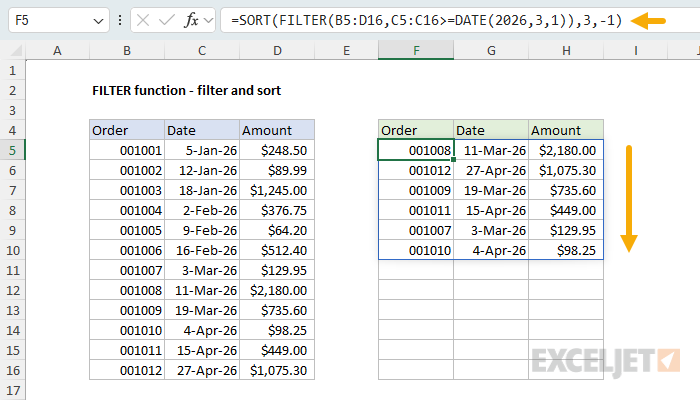Click the Cancel (X) formula bar icon
This screenshot has width=700, height=400.
pos(143,20)
